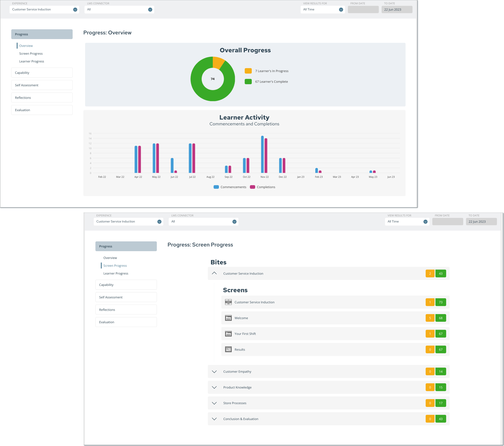Open Experience dropdown in Screen Progress window
Viewport: 504px width, 446px height.
click(129, 222)
